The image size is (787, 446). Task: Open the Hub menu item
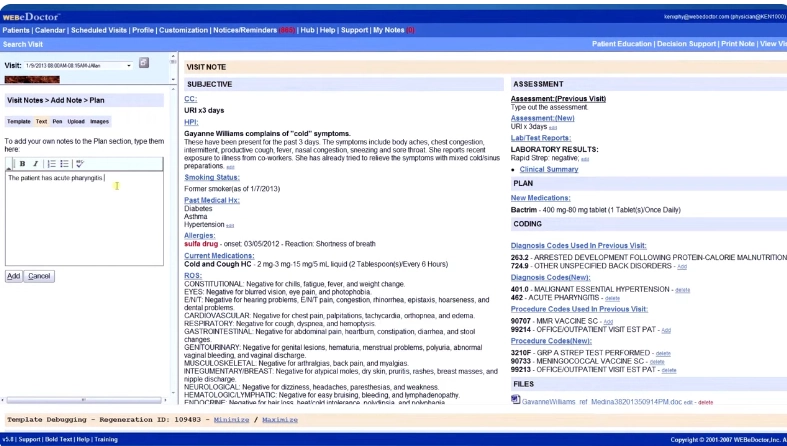(308, 30)
